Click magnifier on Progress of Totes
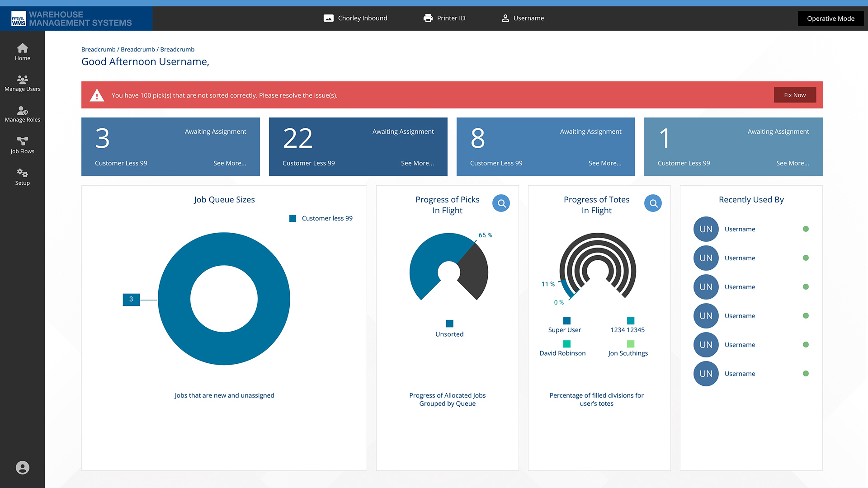 point(653,203)
